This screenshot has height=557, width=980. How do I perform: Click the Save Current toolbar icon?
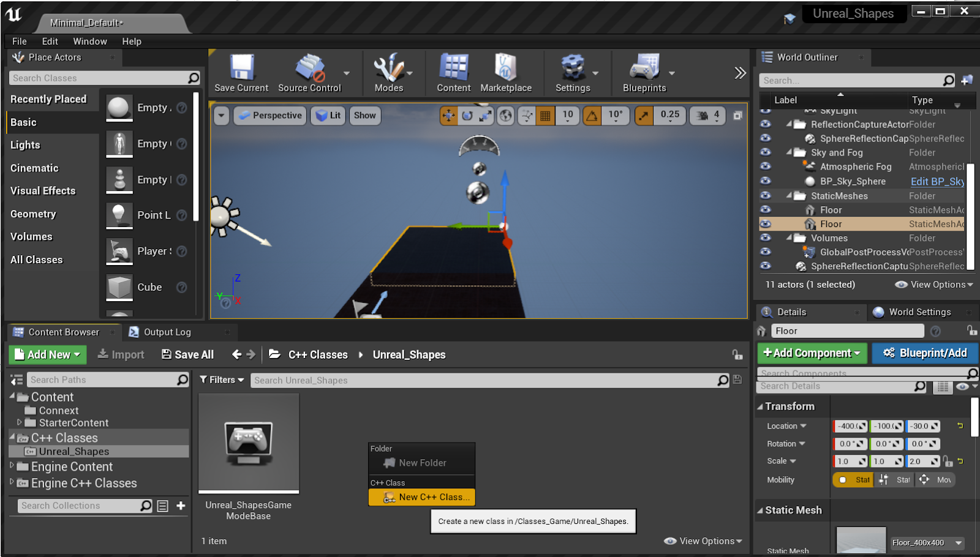point(241,67)
